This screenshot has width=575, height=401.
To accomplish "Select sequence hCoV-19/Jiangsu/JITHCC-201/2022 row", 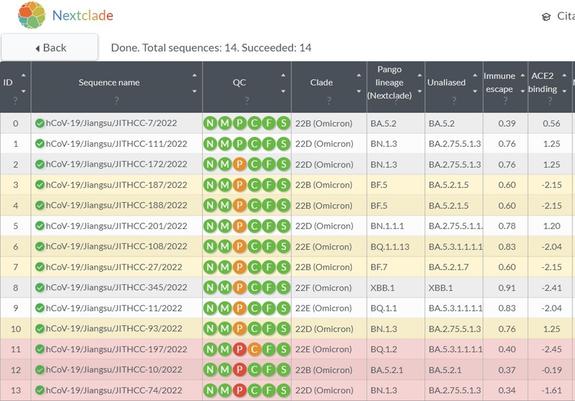I will [288, 226].
